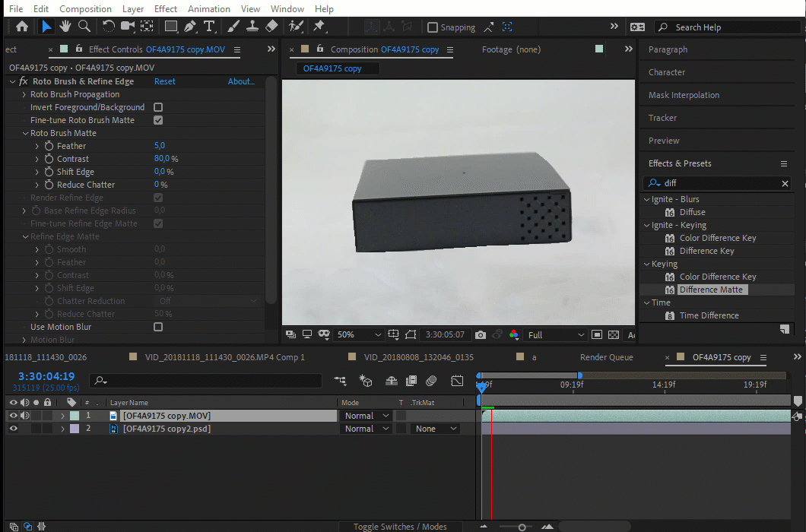
Task: Select the Clone Stamp tool
Action: [252, 27]
